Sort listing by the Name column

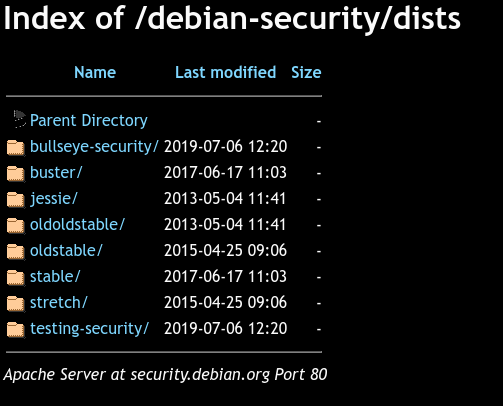click(95, 72)
